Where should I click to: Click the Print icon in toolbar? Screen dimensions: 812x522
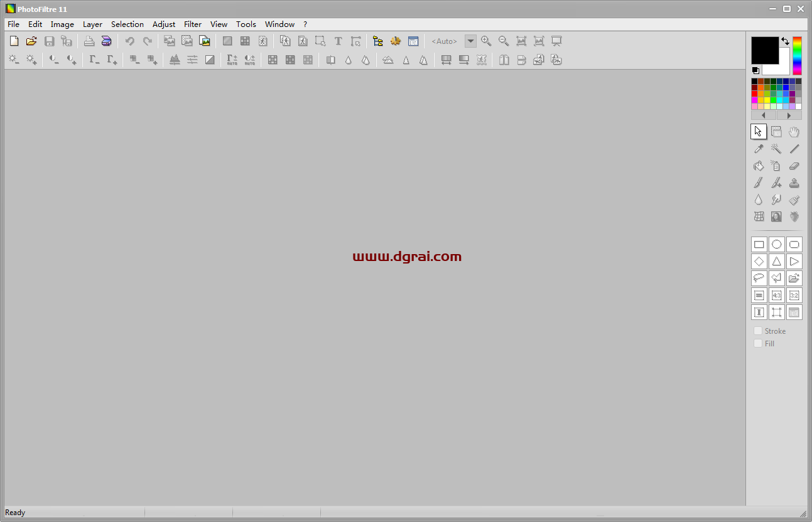89,41
